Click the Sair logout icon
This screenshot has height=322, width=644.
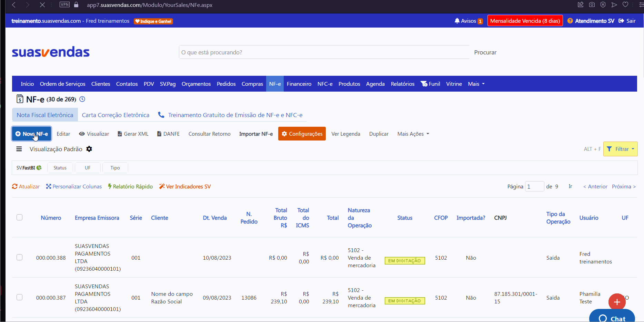tap(621, 21)
